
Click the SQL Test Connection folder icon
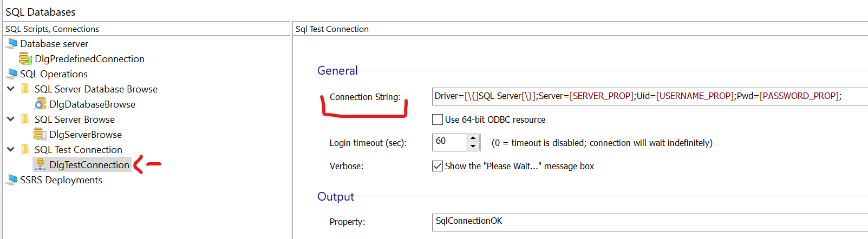tap(25, 149)
